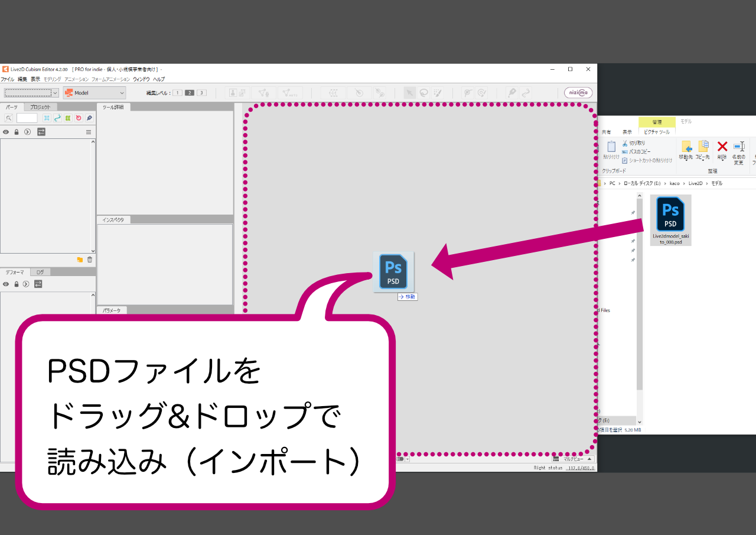This screenshot has width=756, height=535.
Task: Select the arrow selection tool
Action: 410,93
